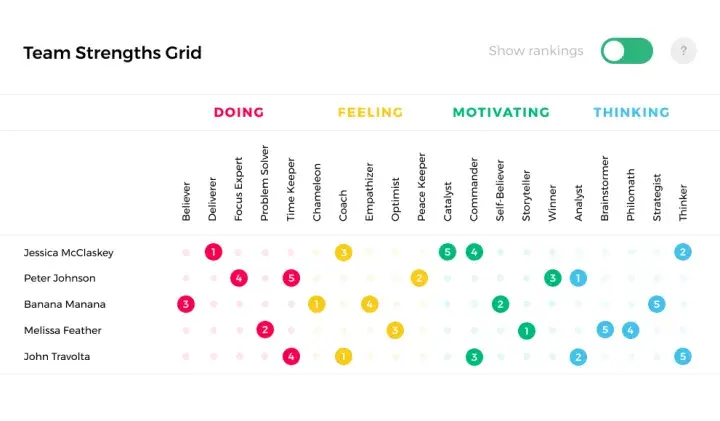The image size is (720, 421).
Task: Select John Travolta's green Commander badge 3
Action: pyautogui.click(x=474, y=357)
